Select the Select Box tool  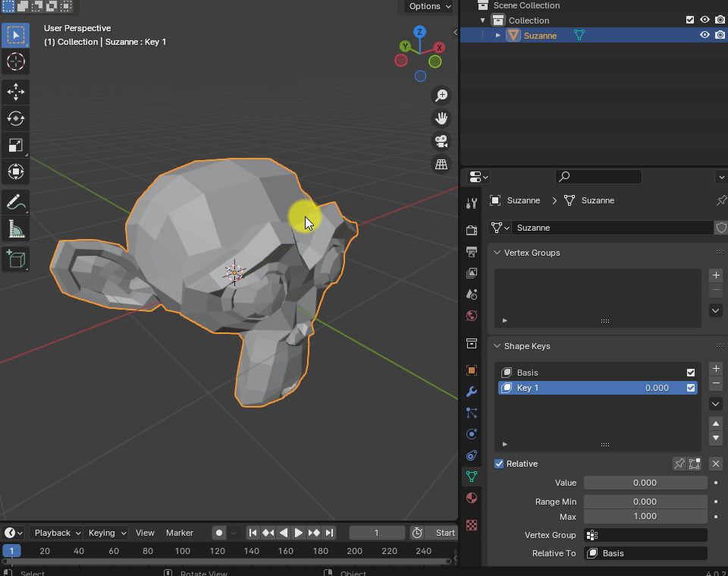coord(15,36)
